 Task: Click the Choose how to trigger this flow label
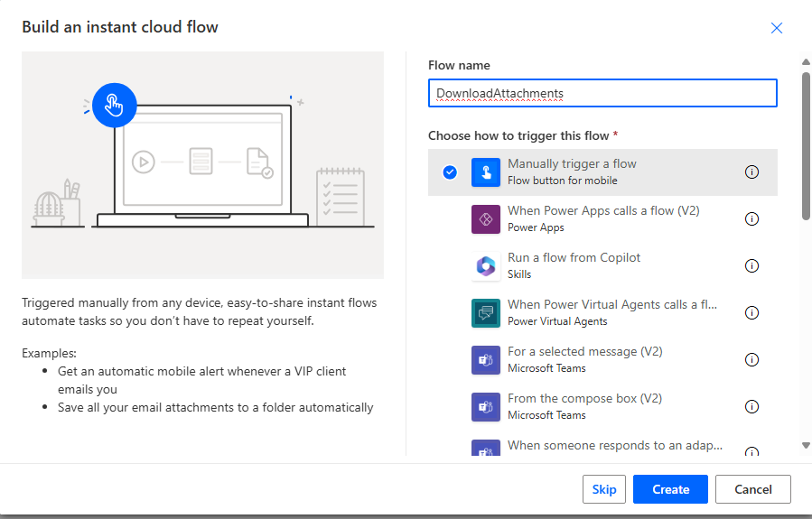click(x=523, y=135)
